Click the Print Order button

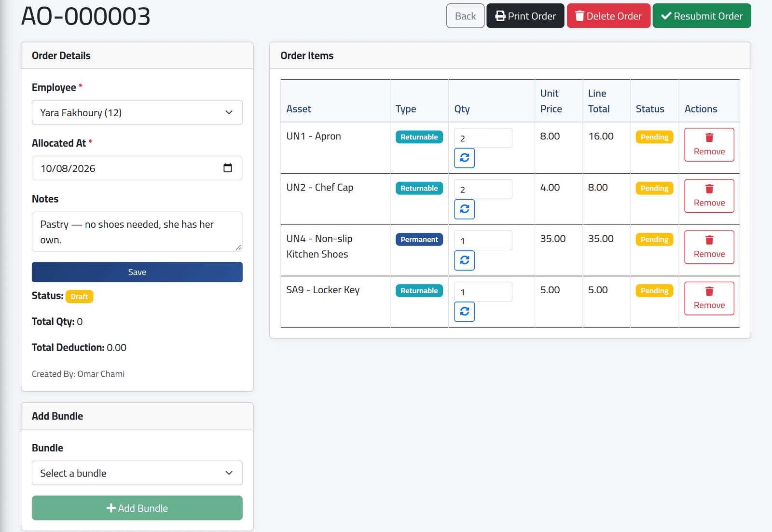click(x=525, y=16)
